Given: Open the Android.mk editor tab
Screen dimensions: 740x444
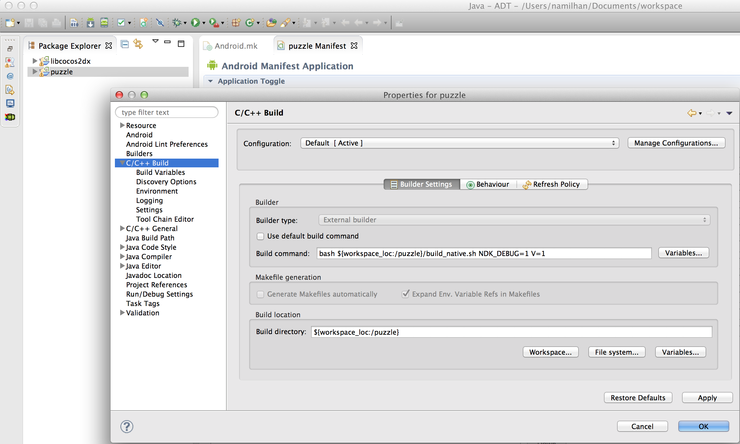Looking at the screenshot, I should 230,46.
